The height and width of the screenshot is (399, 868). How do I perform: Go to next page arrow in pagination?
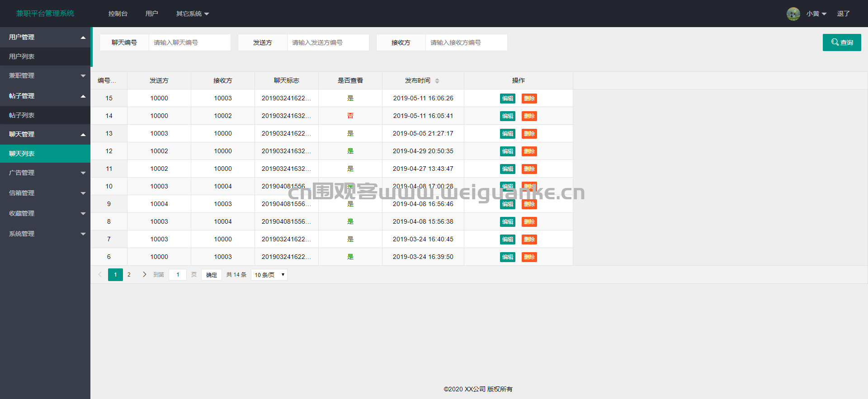click(144, 274)
